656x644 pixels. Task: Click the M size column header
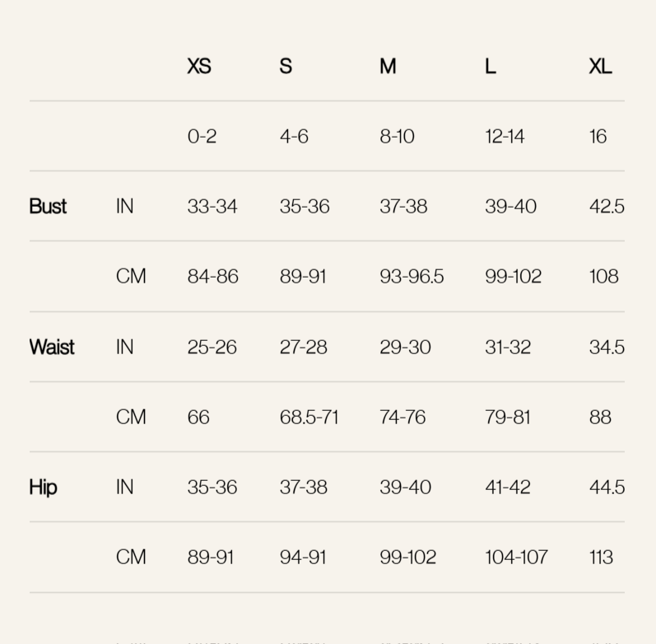pyautogui.click(x=388, y=67)
